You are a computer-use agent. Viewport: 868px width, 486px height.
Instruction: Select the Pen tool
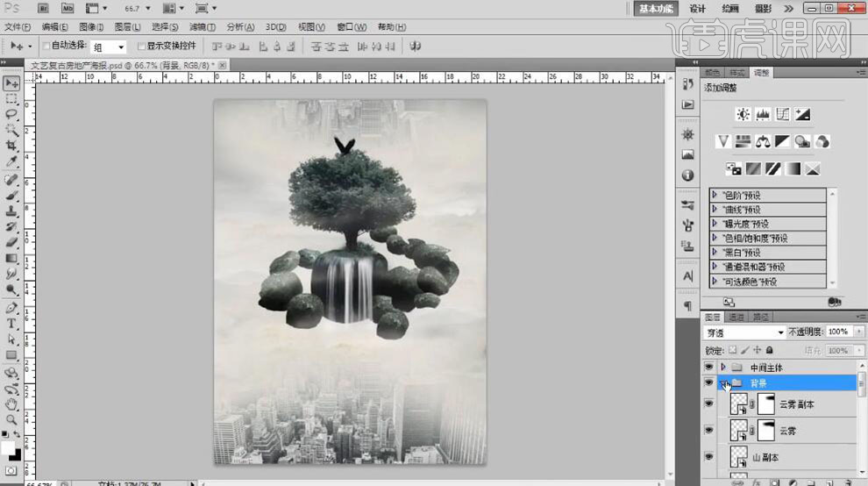[x=11, y=308]
